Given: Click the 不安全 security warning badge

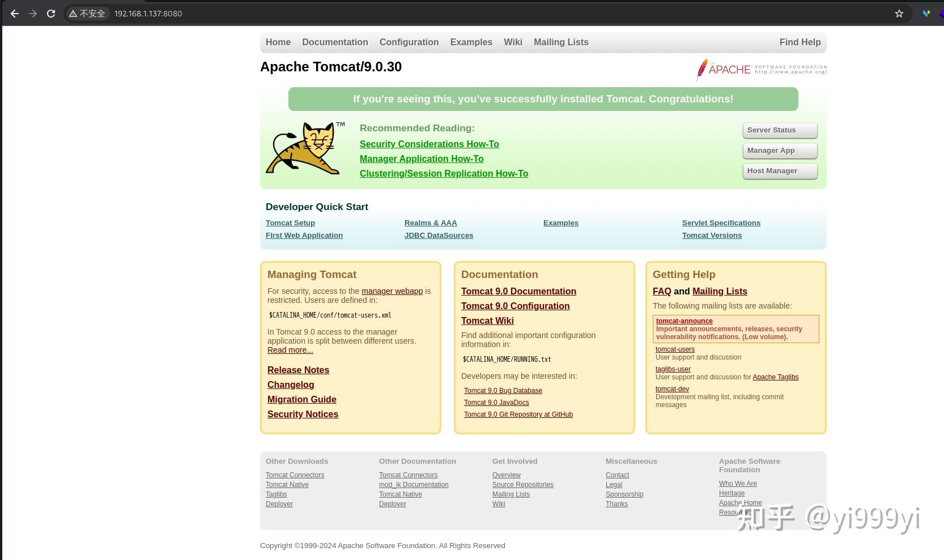Looking at the screenshot, I should 87,13.
